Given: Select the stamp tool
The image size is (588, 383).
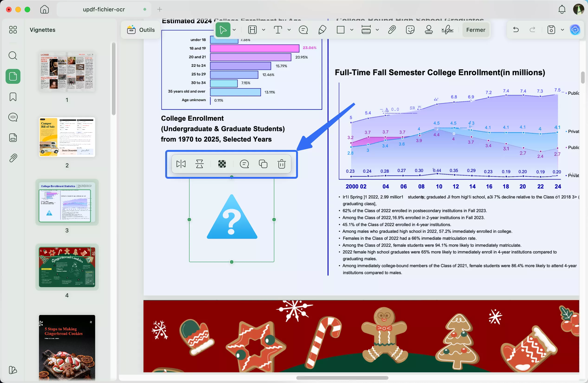Looking at the screenshot, I should 429,30.
